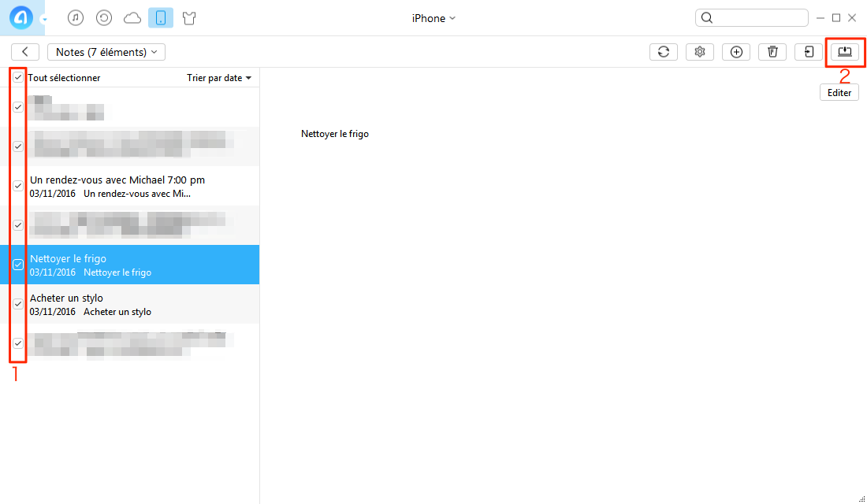Add a new note with plus icon
The width and height of the screenshot is (867, 504).
pyautogui.click(x=736, y=52)
